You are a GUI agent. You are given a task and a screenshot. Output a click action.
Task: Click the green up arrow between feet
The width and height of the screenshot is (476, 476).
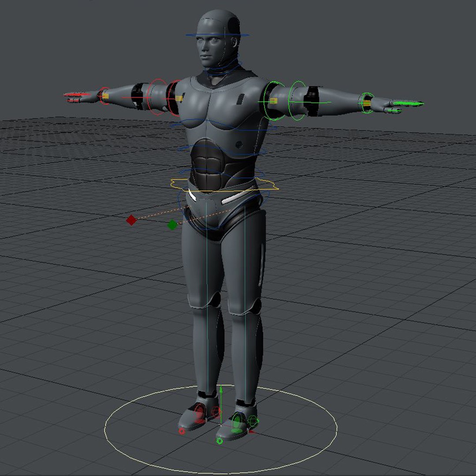pyautogui.click(x=221, y=405)
